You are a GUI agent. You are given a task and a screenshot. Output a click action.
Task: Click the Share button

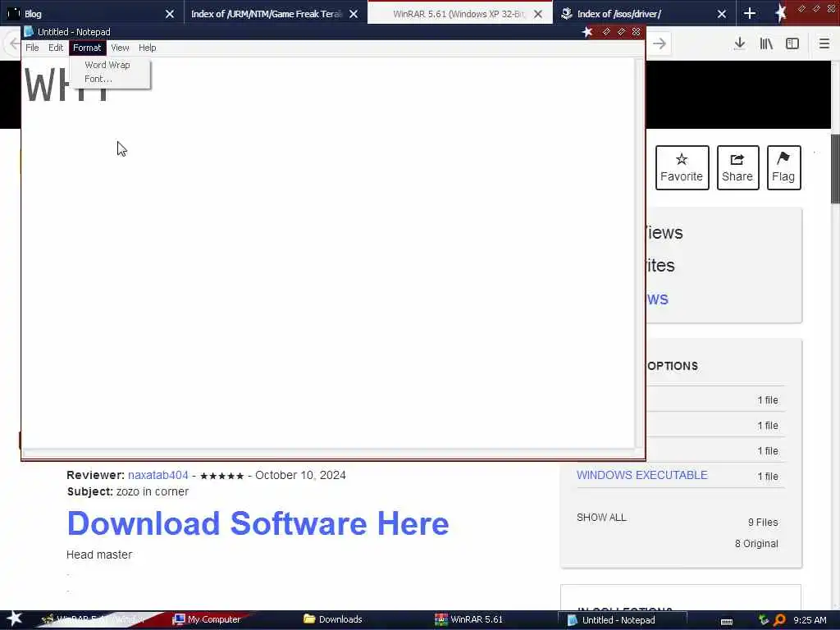[737, 167]
